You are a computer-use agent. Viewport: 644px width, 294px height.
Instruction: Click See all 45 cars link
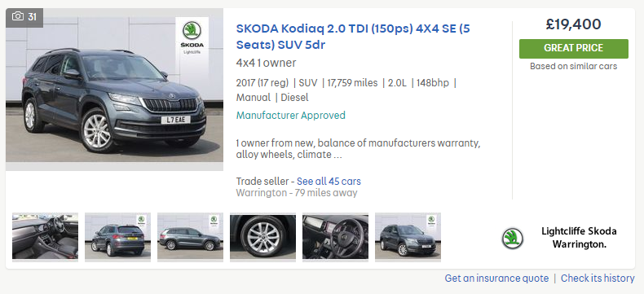pyautogui.click(x=329, y=182)
